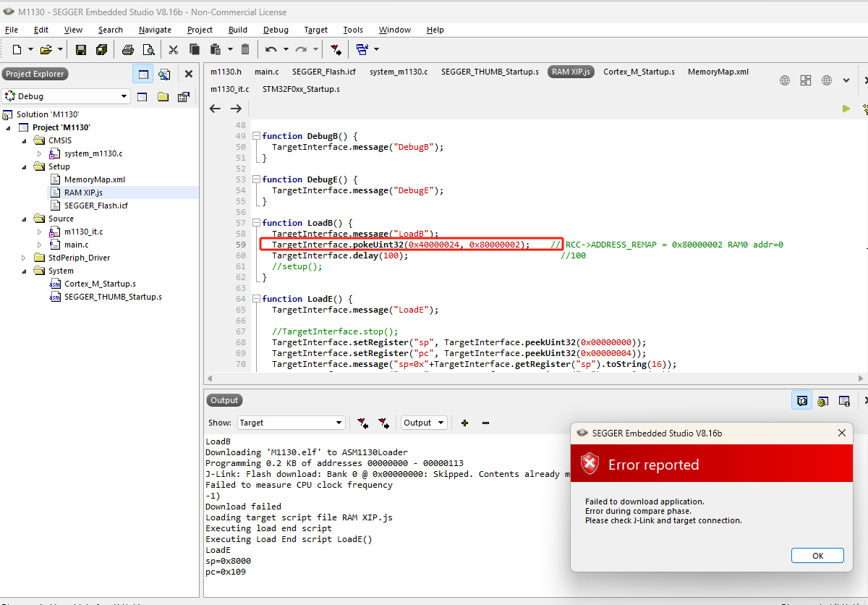Open the Navigate menu

156,30
